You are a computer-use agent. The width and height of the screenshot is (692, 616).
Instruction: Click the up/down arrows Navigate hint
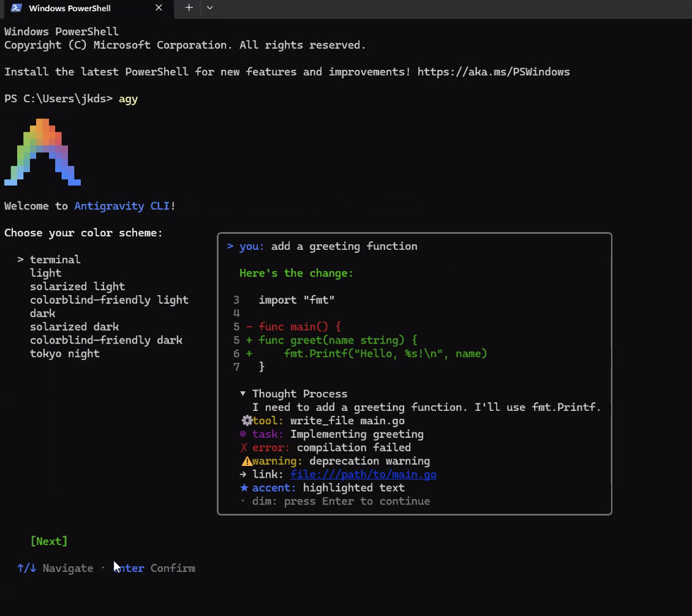coord(55,568)
